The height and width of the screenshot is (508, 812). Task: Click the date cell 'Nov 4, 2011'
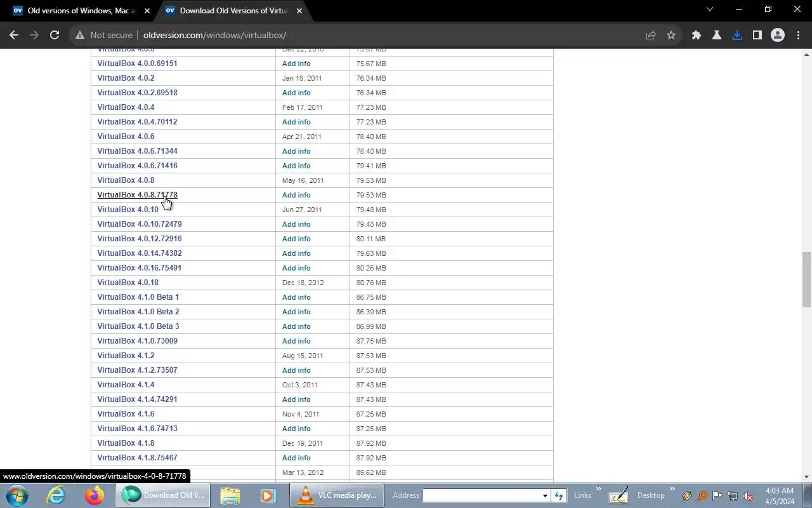point(301,414)
